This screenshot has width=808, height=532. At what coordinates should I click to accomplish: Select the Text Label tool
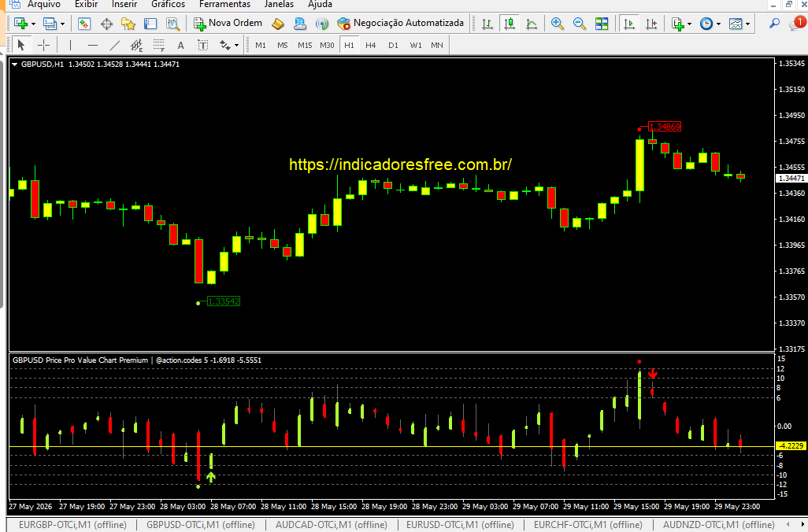[203, 46]
